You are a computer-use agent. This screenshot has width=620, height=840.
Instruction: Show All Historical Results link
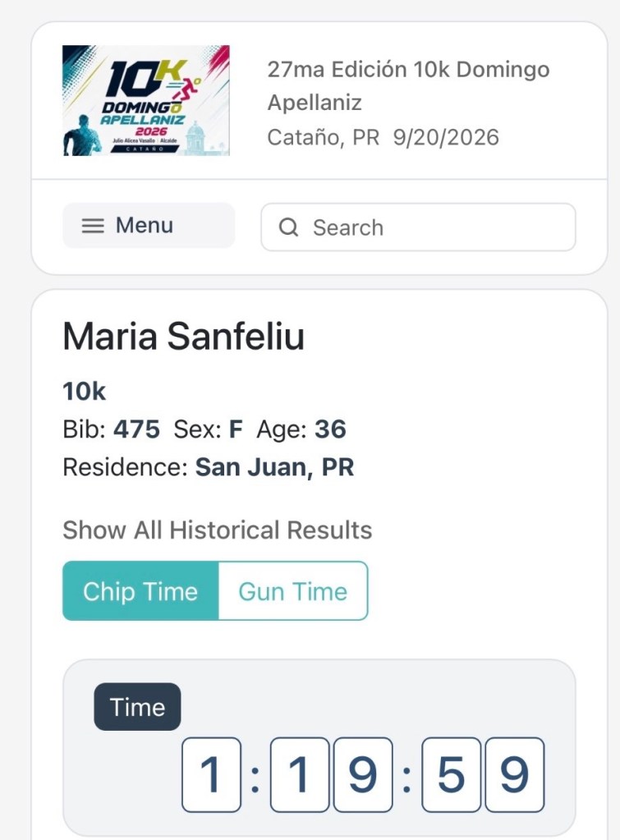[217, 530]
